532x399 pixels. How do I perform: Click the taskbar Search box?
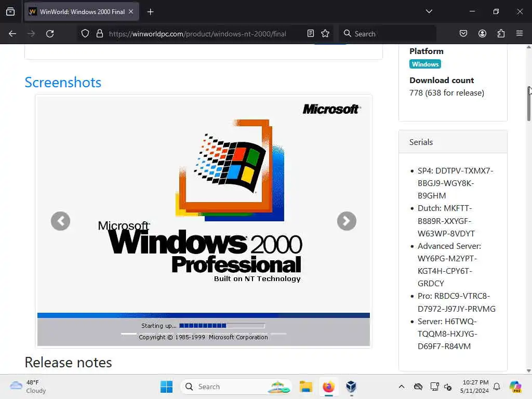[236, 387]
